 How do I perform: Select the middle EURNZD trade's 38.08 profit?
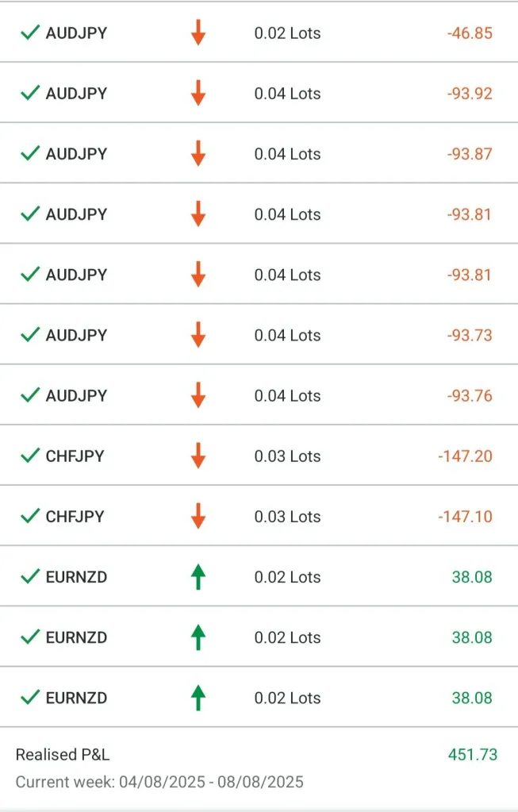coord(472,637)
